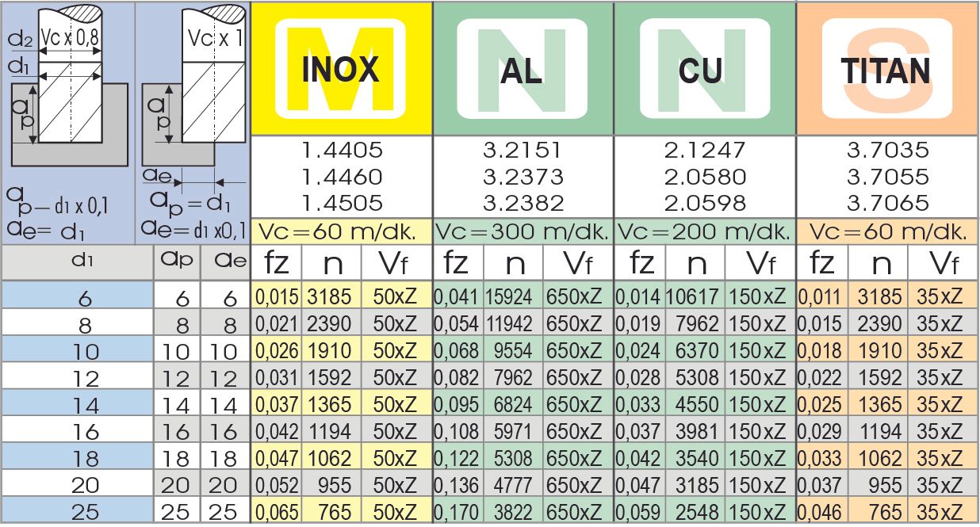Click copper grade 2.0580
Image resolution: width=980 pixels, height=527 pixels.
(705, 176)
